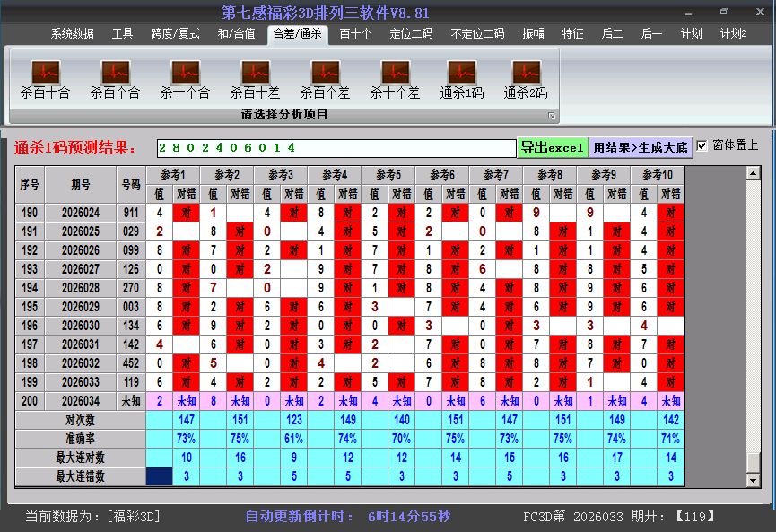Select the dark blue 最大连错数 cell

tap(160, 476)
